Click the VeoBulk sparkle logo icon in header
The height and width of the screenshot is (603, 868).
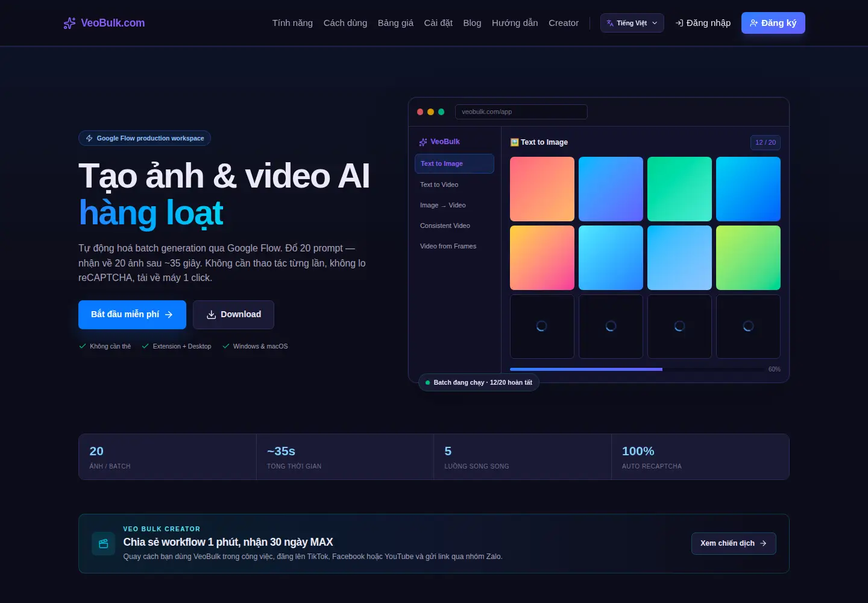(69, 23)
